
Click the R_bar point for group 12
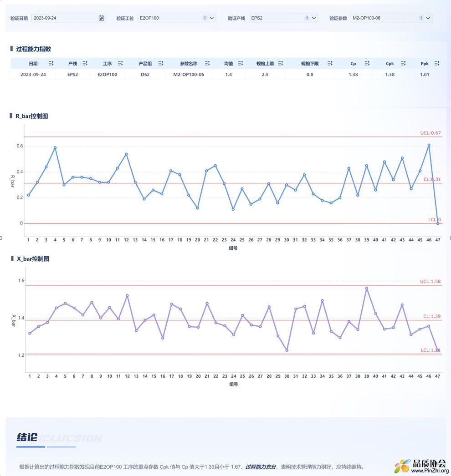(126, 154)
